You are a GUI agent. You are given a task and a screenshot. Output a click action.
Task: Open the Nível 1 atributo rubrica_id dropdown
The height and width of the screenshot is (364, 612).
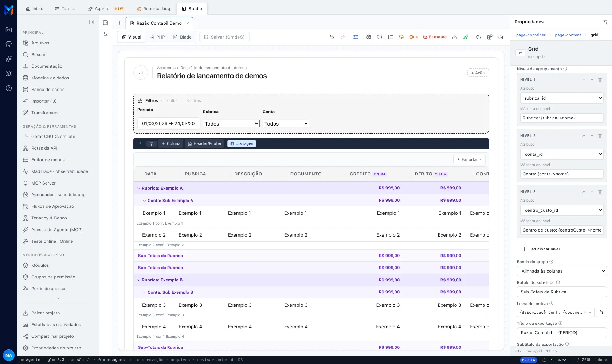pos(562,98)
